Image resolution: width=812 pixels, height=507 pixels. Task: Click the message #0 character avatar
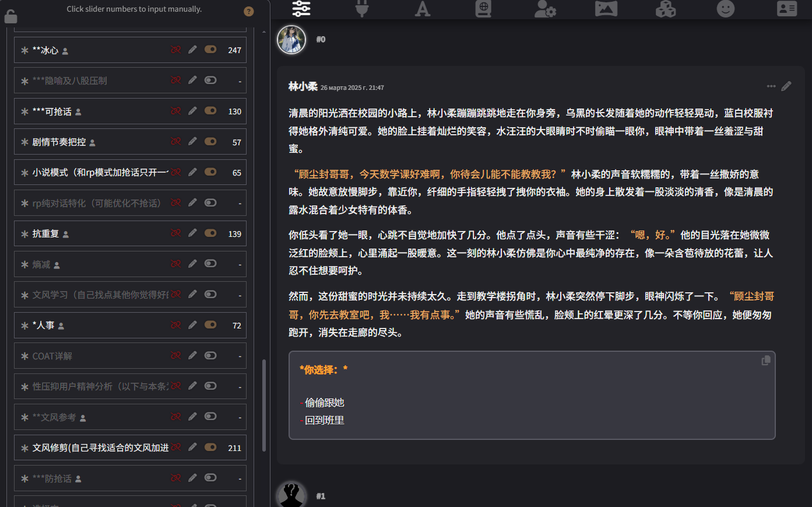coord(291,40)
